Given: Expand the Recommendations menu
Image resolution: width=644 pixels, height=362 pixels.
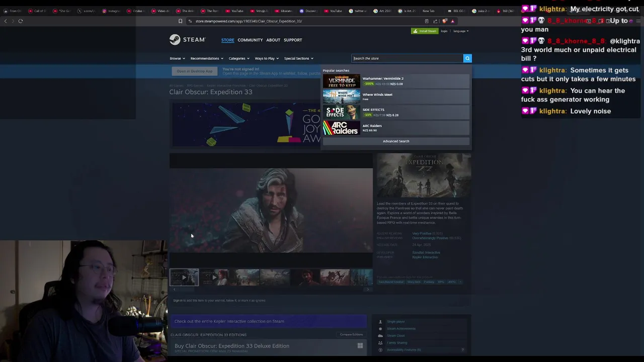Looking at the screenshot, I should click(x=207, y=58).
